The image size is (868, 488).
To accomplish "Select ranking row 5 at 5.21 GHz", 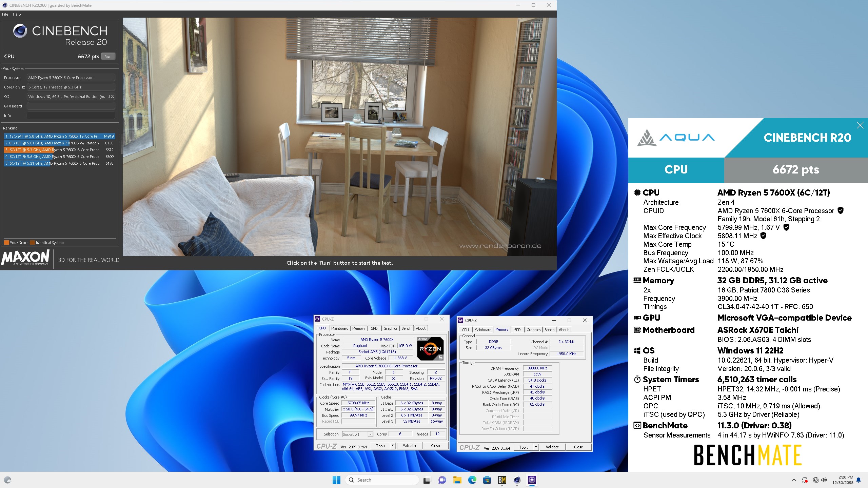I will pos(59,163).
